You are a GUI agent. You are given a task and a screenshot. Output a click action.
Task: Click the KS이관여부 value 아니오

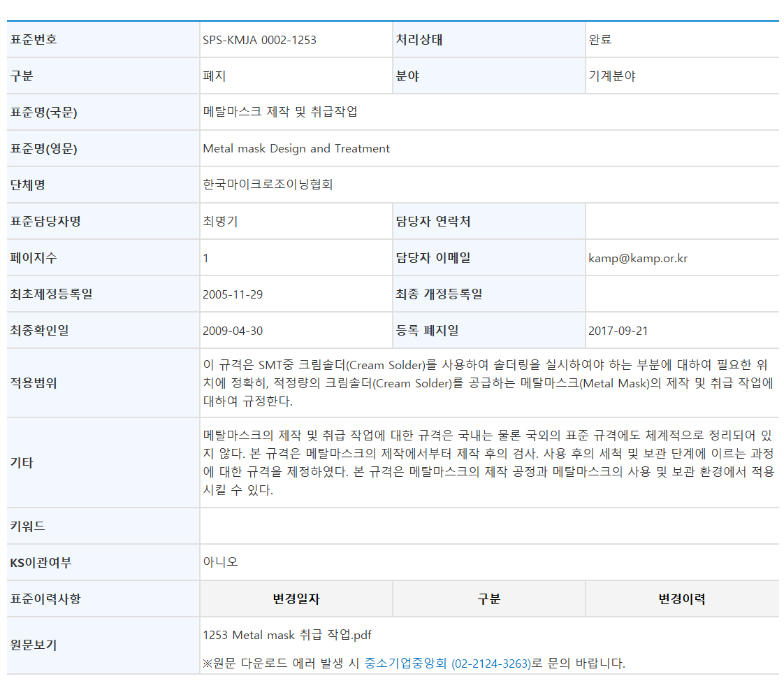pyautogui.click(x=220, y=562)
